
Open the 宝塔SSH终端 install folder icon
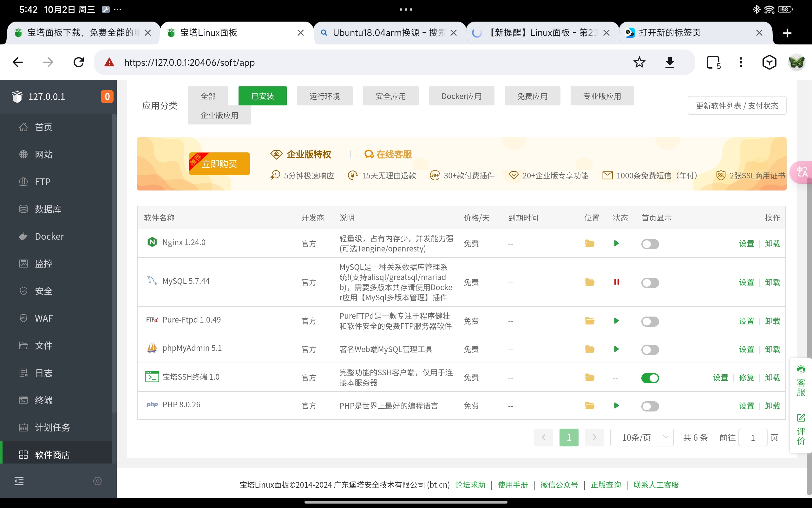point(590,377)
